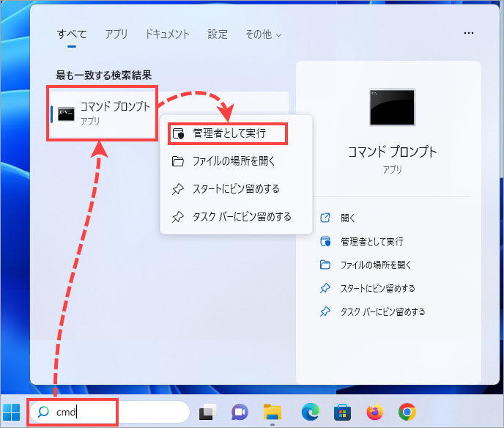Image resolution: width=504 pixels, height=428 pixels.
Task: Click the 開く open icon in right panel
Action: click(x=325, y=218)
